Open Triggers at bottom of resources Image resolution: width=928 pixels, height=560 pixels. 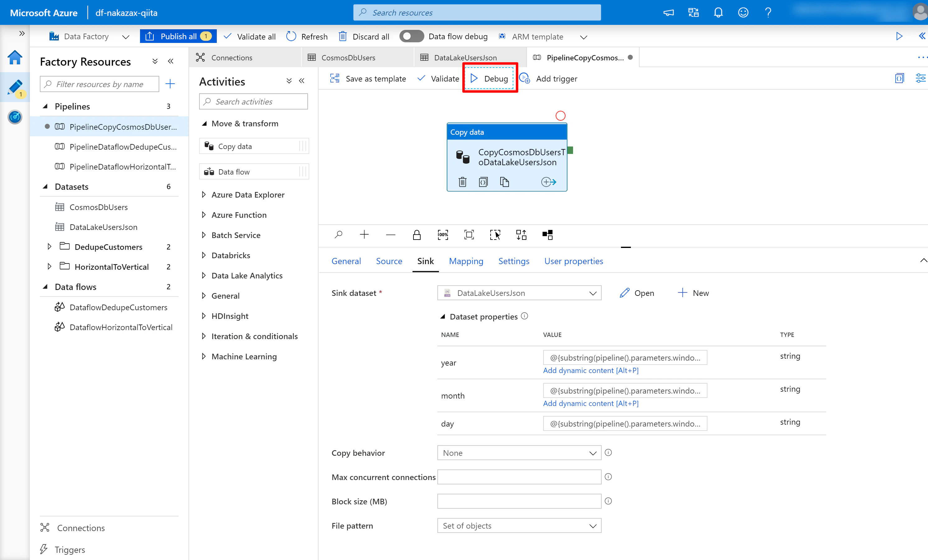(x=63, y=549)
